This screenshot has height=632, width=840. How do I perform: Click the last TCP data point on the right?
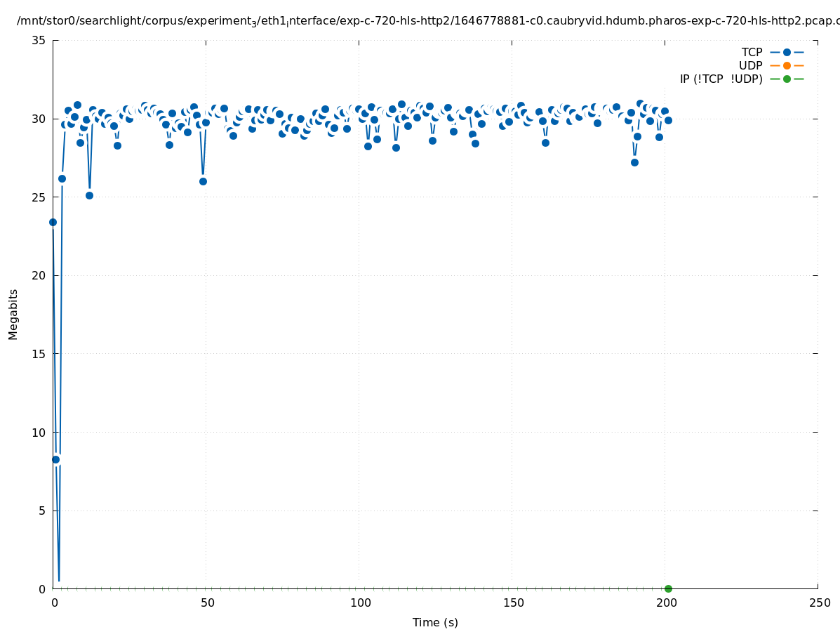tap(668, 120)
